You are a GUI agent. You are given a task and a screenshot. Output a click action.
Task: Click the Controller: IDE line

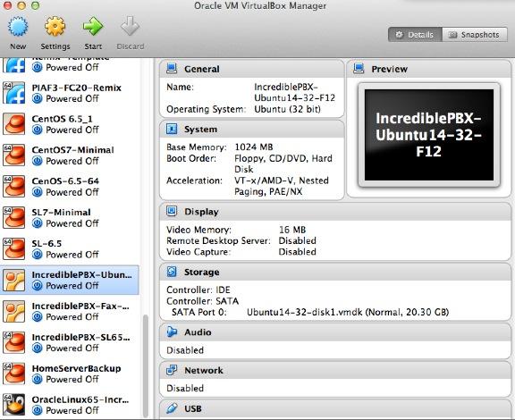198,290
